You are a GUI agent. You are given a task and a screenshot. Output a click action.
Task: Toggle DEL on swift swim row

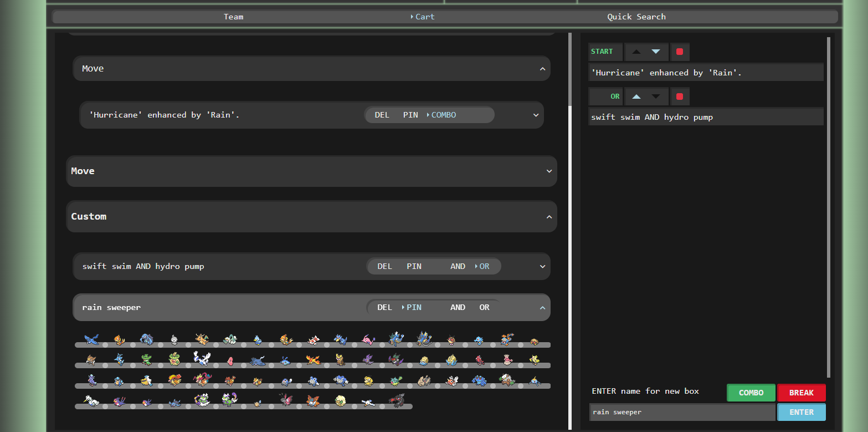[x=384, y=266]
